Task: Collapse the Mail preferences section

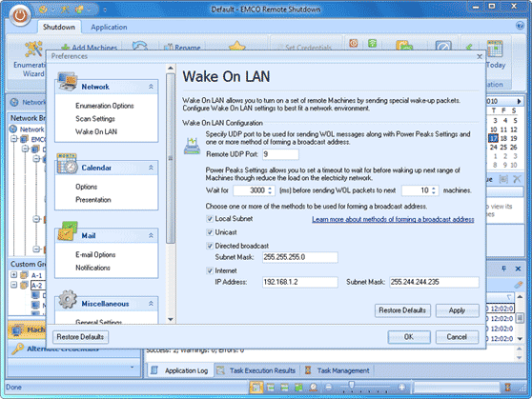Action: click(151, 235)
